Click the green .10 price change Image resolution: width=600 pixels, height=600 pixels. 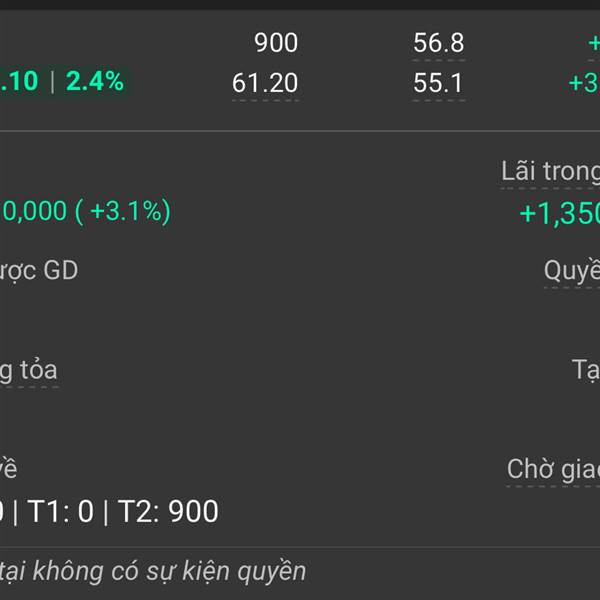(19, 81)
